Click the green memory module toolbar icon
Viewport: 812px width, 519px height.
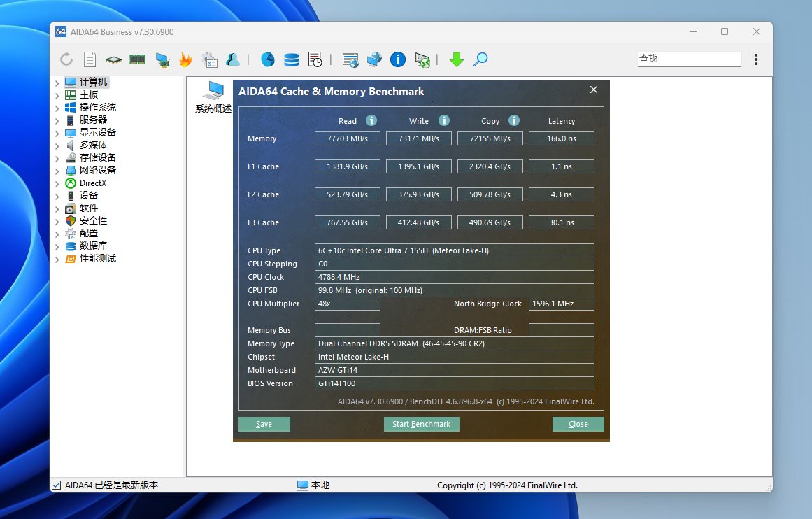coord(137,59)
